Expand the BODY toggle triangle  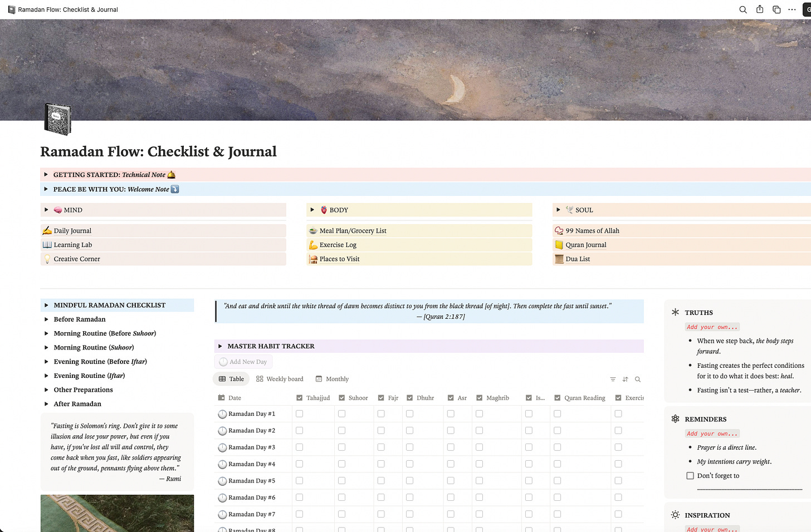click(x=312, y=210)
